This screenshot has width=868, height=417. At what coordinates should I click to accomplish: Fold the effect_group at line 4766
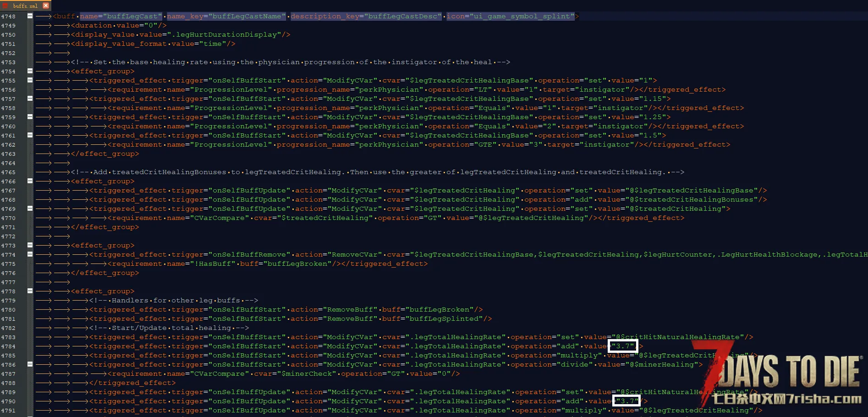[30, 181]
